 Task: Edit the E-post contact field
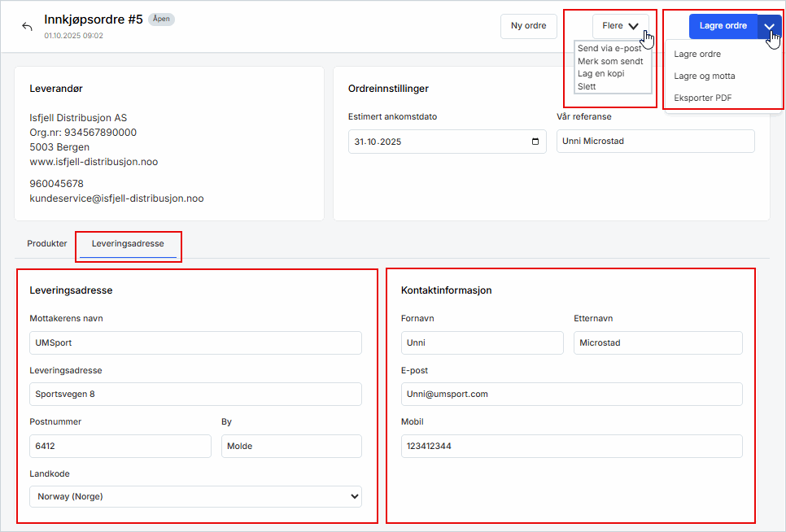[x=571, y=394]
